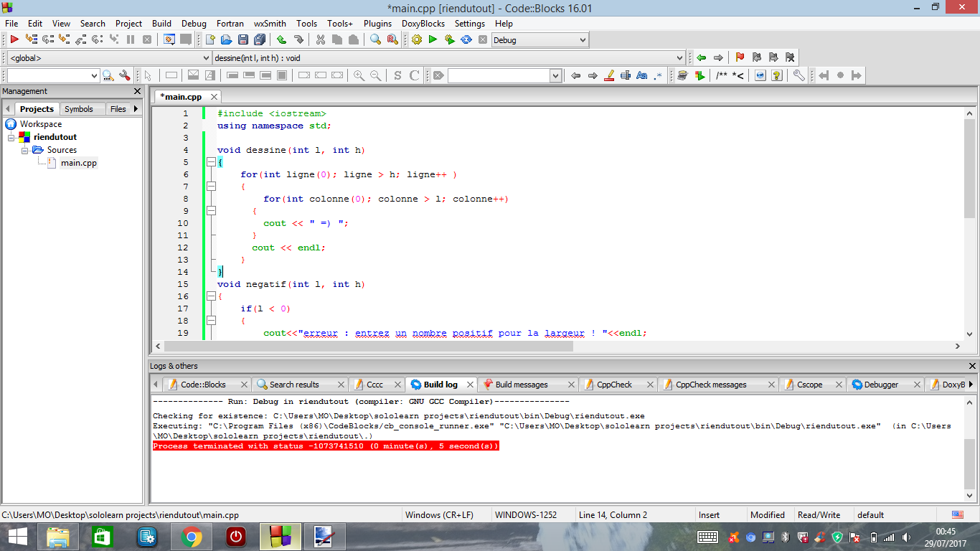Image resolution: width=980 pixels, height=551 pixels.
Task: Toggle regex '.*' search option
Action: [658, 76]
